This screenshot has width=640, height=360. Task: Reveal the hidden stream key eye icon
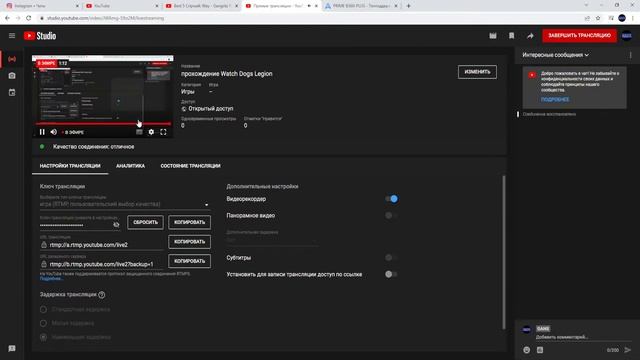pyautogui.click(x=116, y=224)
